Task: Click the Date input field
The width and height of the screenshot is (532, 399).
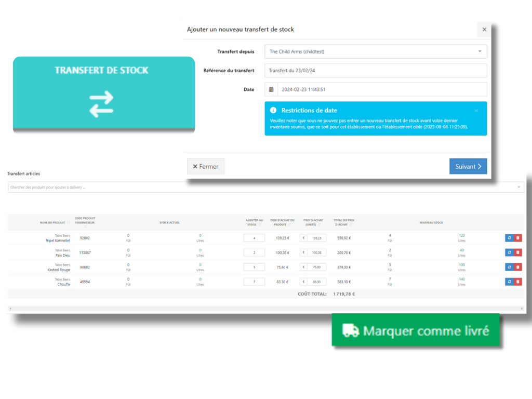Action: click(x=382, y=89)
